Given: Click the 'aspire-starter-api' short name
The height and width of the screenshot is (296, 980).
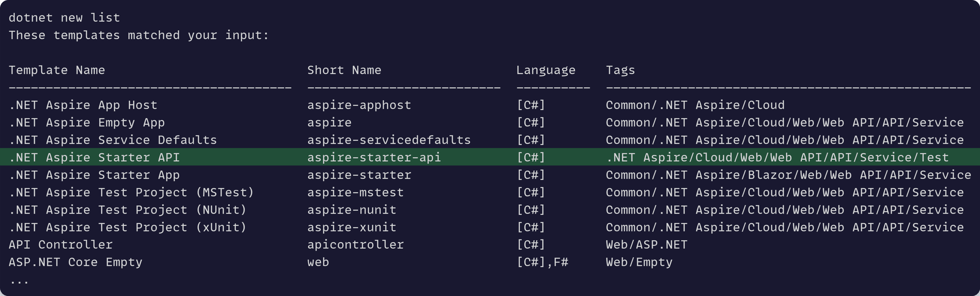Looking at the screenshot, I should click(374, 158).
